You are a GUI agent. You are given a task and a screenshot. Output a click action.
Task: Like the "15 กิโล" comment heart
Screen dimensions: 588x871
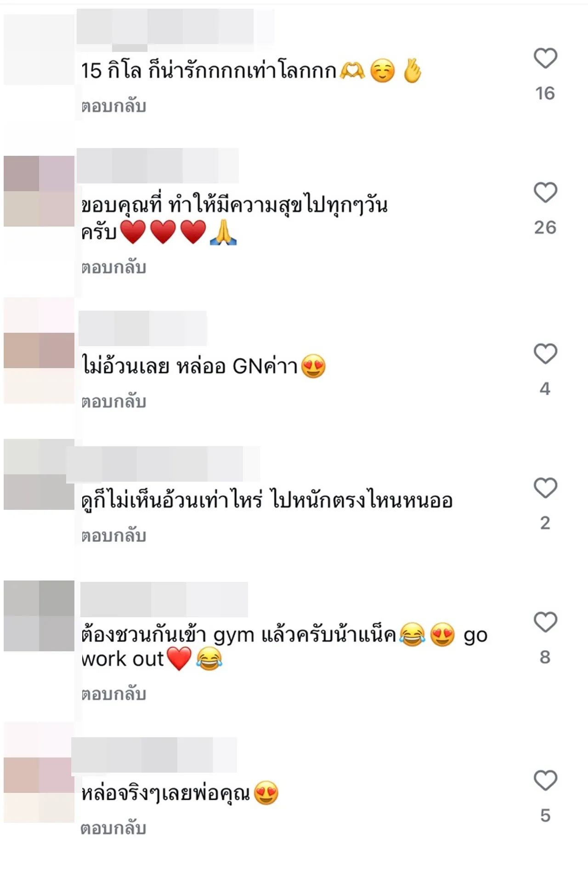(x=545, y=58)
